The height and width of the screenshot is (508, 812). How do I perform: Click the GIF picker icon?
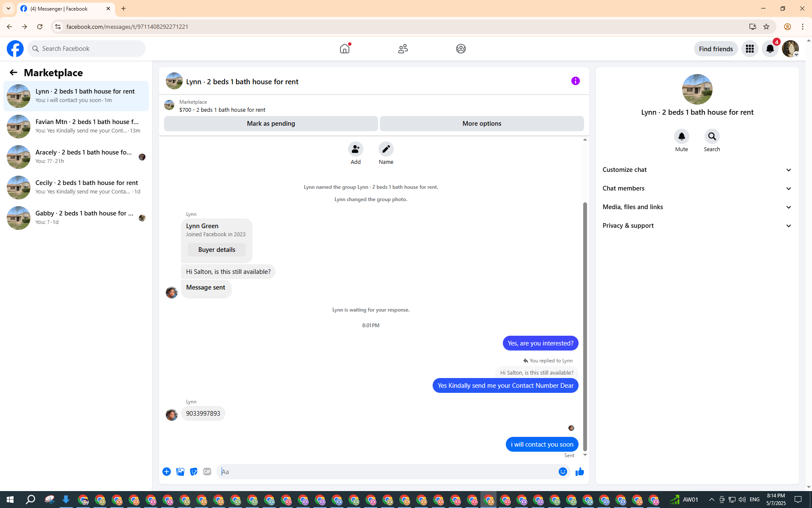(207, 472)
